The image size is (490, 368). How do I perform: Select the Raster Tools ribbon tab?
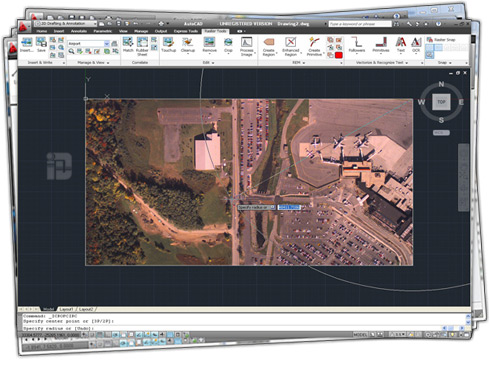pyautogui.click(x=215, y=31)
